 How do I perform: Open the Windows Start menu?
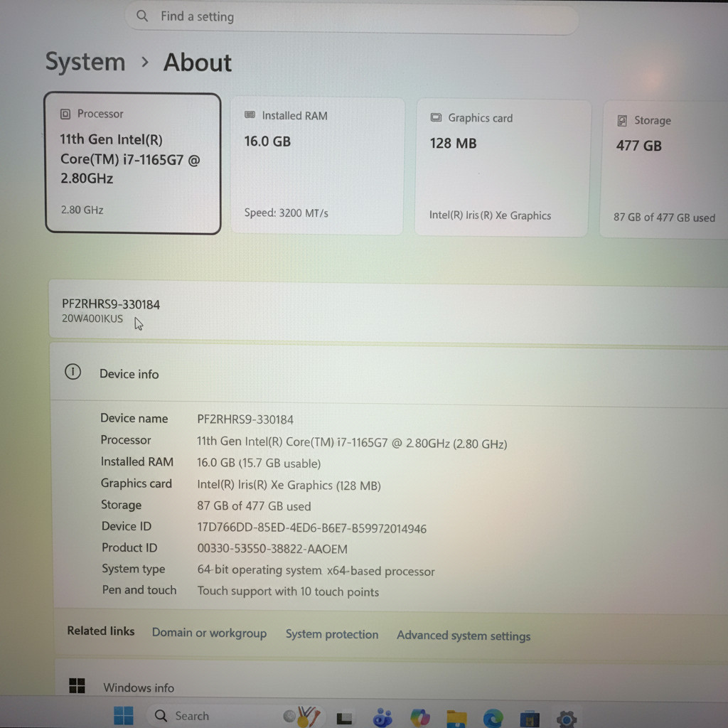click(124, 715)
